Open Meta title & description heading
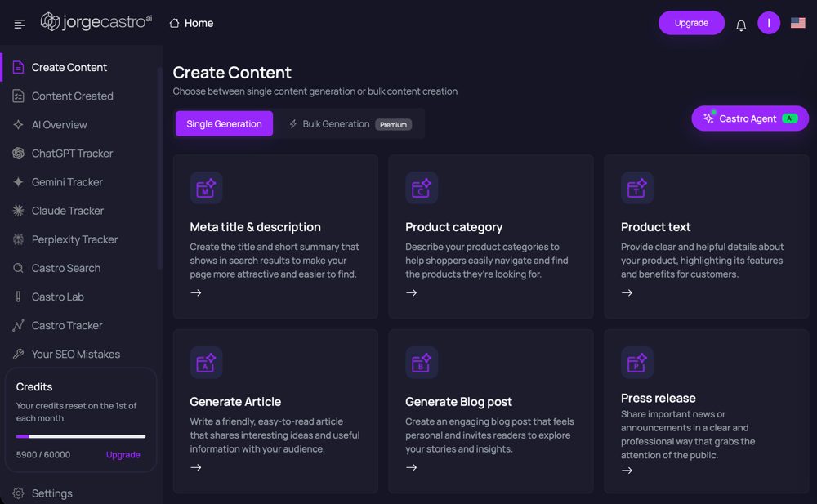 [x=255, y=227]
